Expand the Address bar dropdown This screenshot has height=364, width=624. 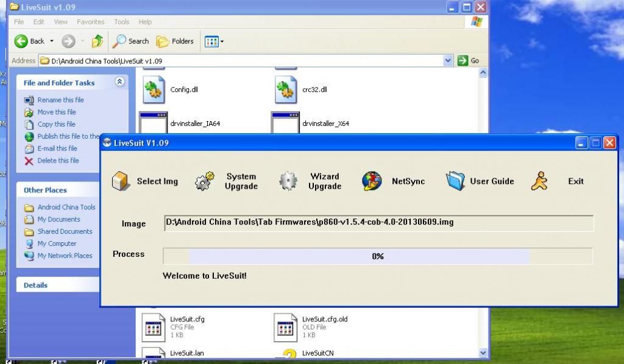(x=448, y=60)
